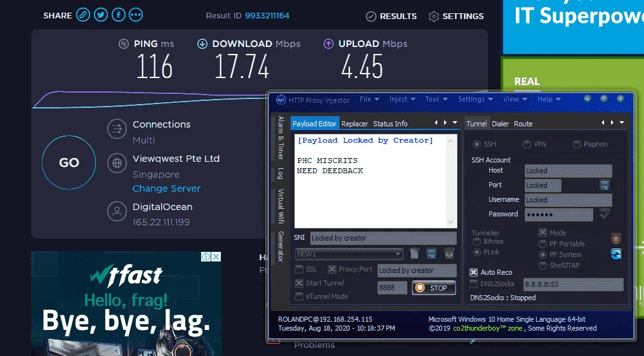Screen dimensions: 644x356
Task: Toggle the SSL checkbox
Action: 299,269
